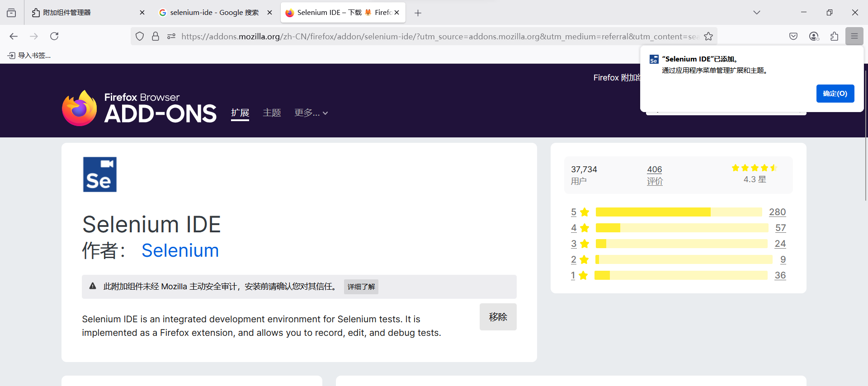Click the 详细了解 button

click(361, 287)
